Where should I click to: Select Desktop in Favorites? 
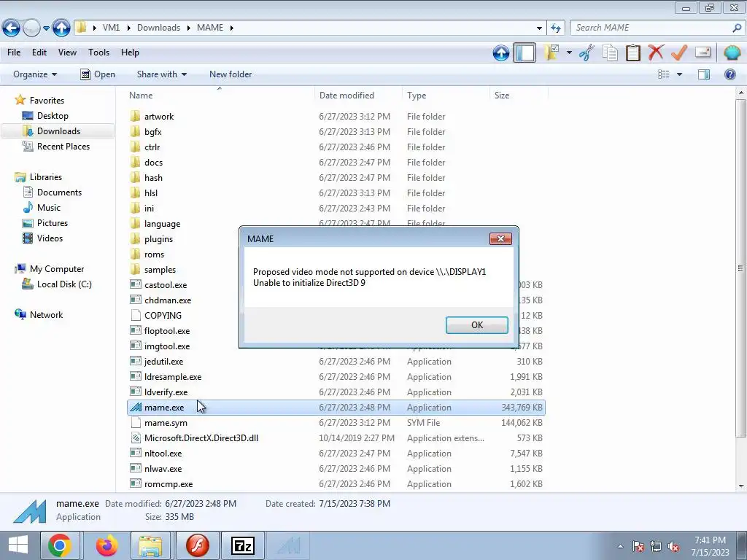click(x=53, y=116)
